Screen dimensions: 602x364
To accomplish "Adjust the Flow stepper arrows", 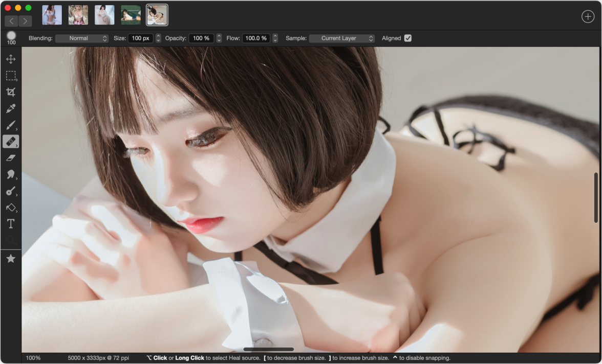I will click(275, 38).
